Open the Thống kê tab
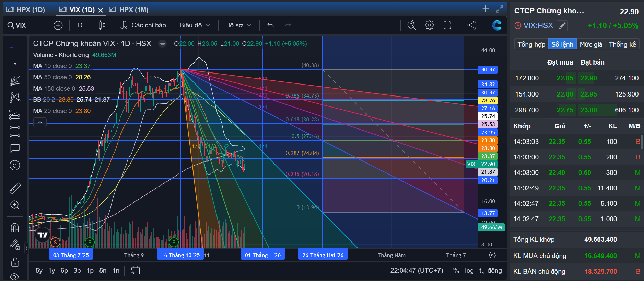The image size is (644, 281). pyautogui.click(x=622, y=44)
